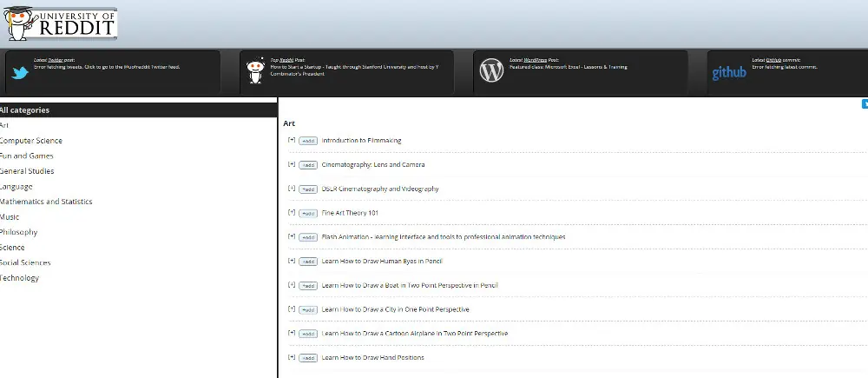Click the Art section heading
Screen dimensions: 868x378
pyautogui.click(x=289, y=123)
